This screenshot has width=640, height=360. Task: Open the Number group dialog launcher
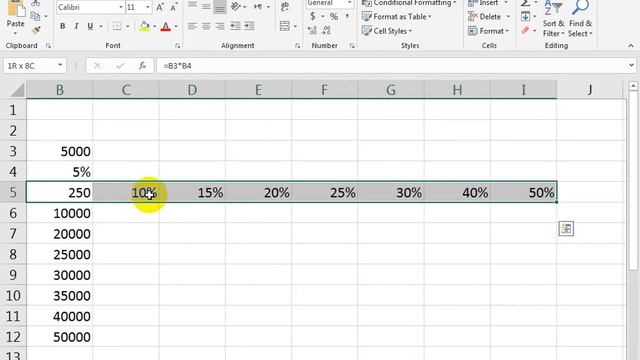click(x=352, y=46)
